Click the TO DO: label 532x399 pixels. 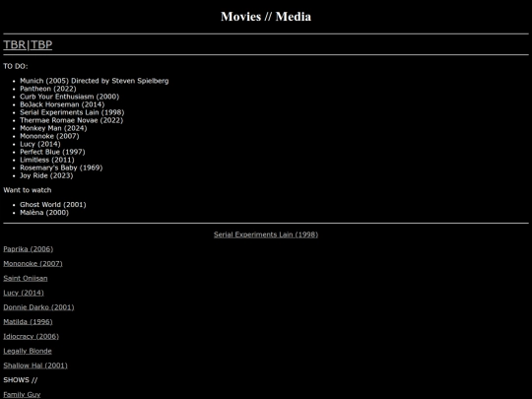(x=16, y=66)
